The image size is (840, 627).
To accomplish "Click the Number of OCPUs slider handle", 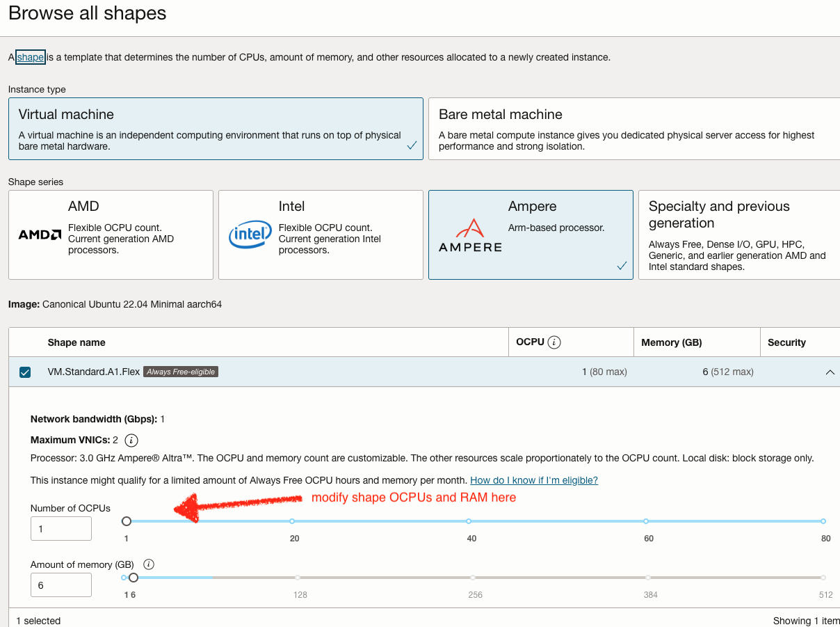I will (127, 521).
